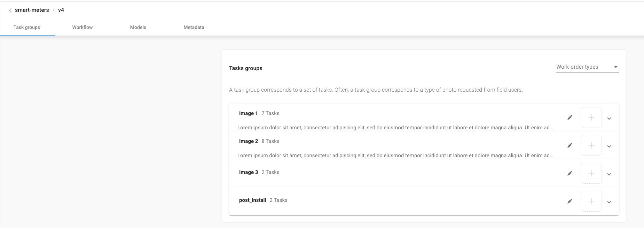
Task: Click the edit pencil for Image 2
Action: (x=570, y=145)
